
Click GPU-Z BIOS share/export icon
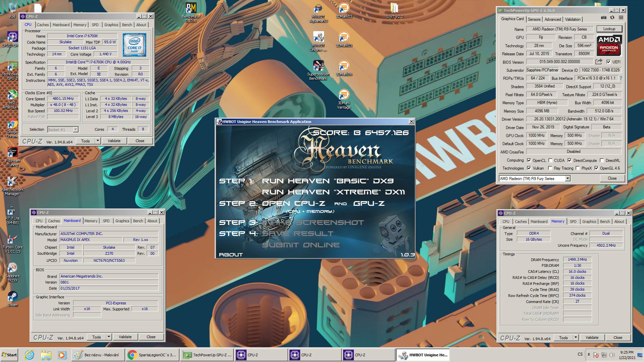(599, 62)
